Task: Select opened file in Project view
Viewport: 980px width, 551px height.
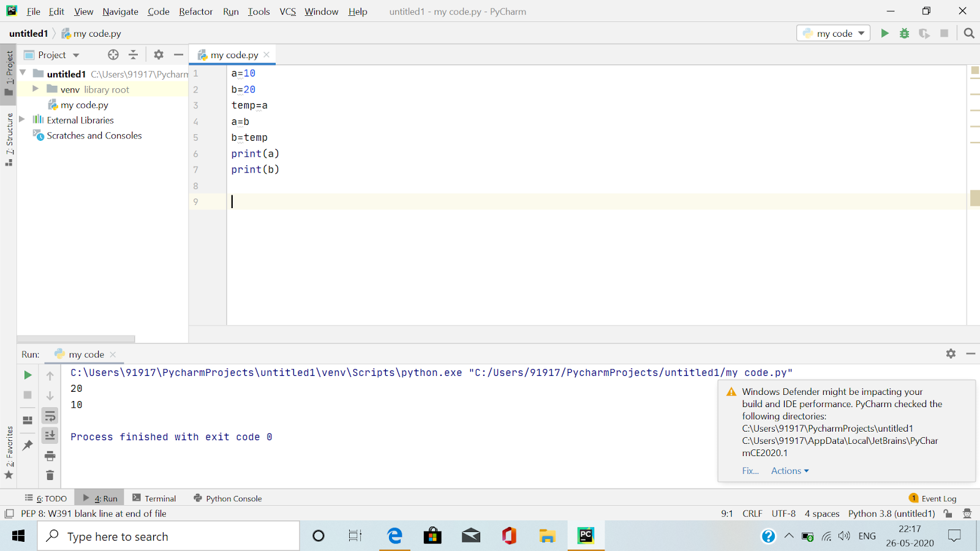Action: pyautogui.click(x=113, y=54)
